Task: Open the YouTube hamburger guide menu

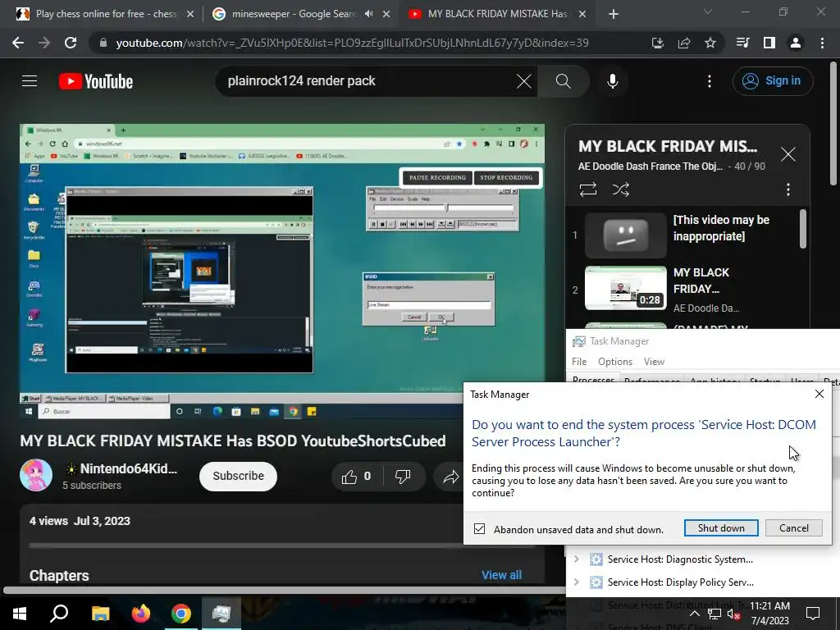Action: [x=30, y=81]
